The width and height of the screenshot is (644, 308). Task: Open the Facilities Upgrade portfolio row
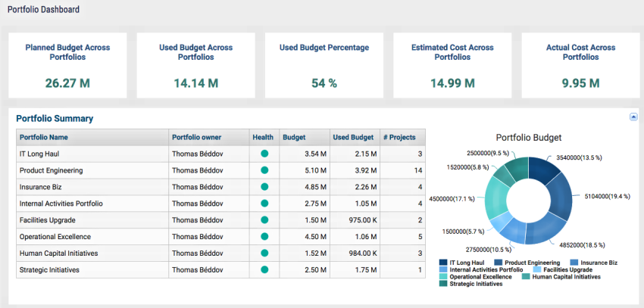tap(221, 220)
